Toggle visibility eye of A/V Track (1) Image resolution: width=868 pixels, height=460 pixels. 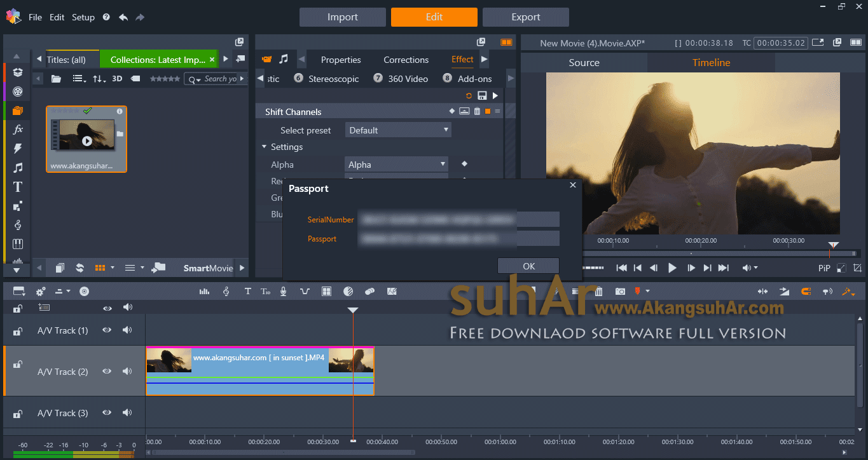coord(107,330)
